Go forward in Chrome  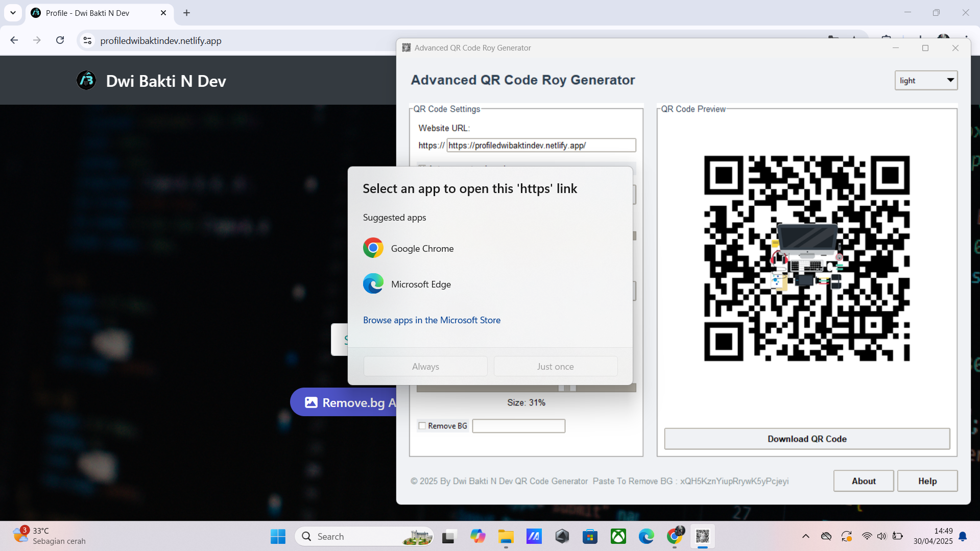pyautogui.click(x=37, y=40)
